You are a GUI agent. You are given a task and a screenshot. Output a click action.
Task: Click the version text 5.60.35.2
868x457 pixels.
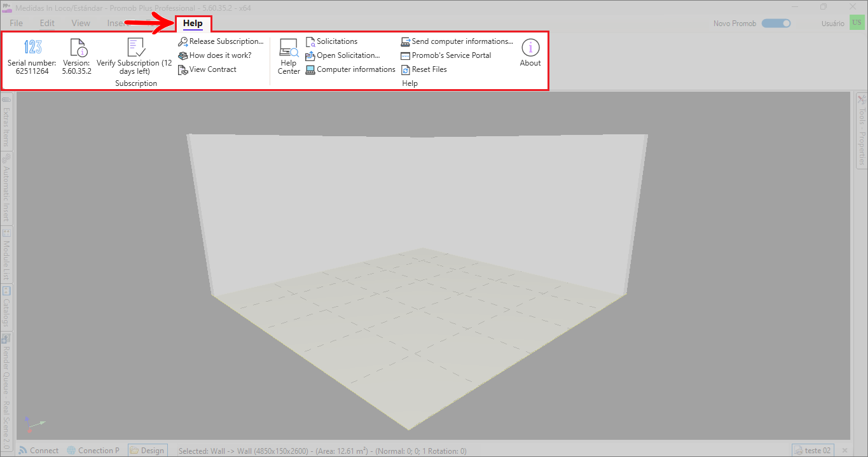point(77,71)
